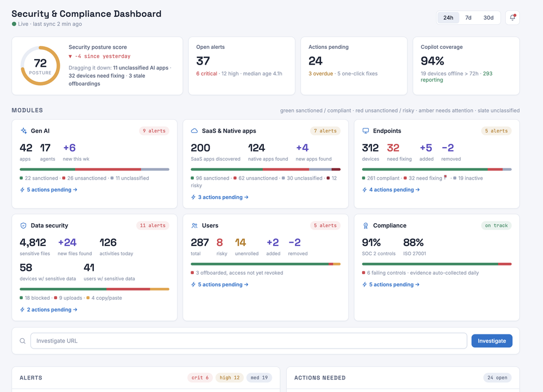Filter alerts by 'crit 6' chip
This screenshot has width=543, height=392.
200,378
